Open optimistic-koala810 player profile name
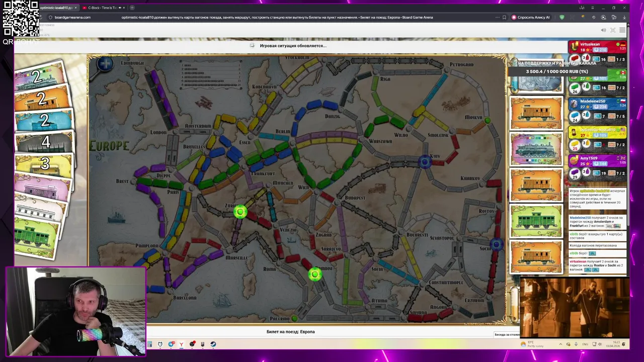The image size is (644, 362). pyautogui.click(x=598, y=130)
